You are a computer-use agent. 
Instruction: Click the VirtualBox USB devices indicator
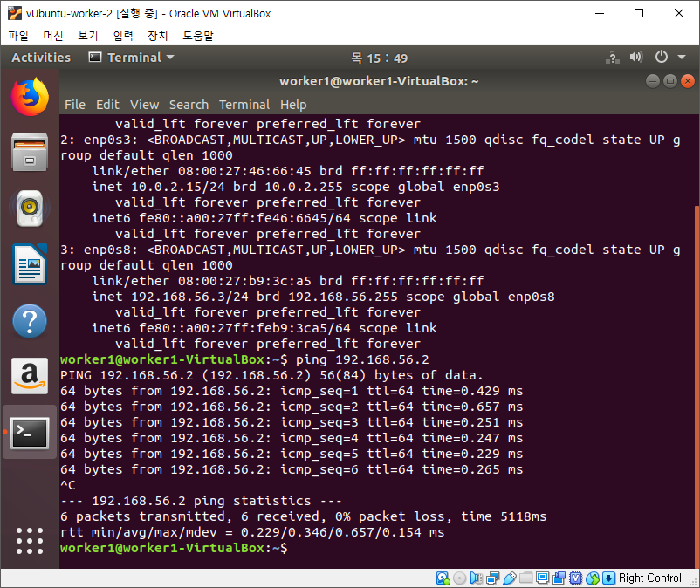coord(510,578)
